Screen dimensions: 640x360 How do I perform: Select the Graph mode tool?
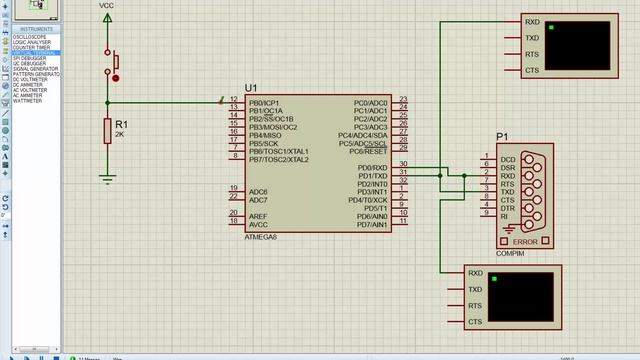tap(5, 68)
